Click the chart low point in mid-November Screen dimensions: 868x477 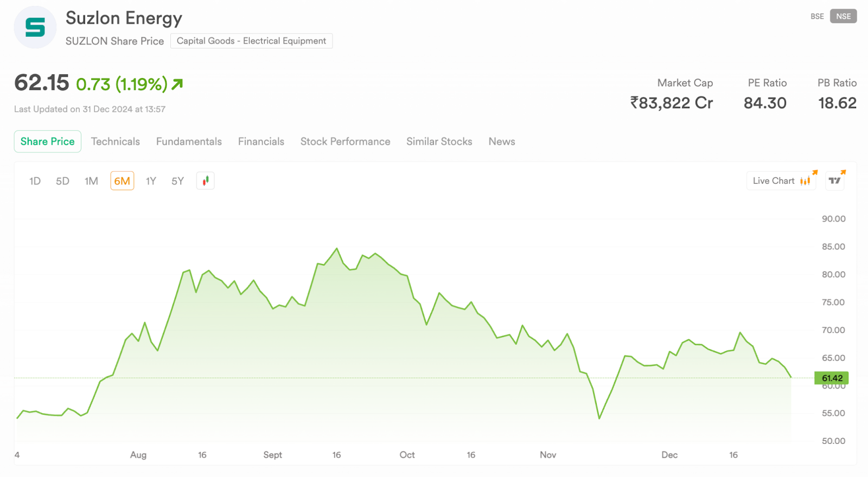599,418
